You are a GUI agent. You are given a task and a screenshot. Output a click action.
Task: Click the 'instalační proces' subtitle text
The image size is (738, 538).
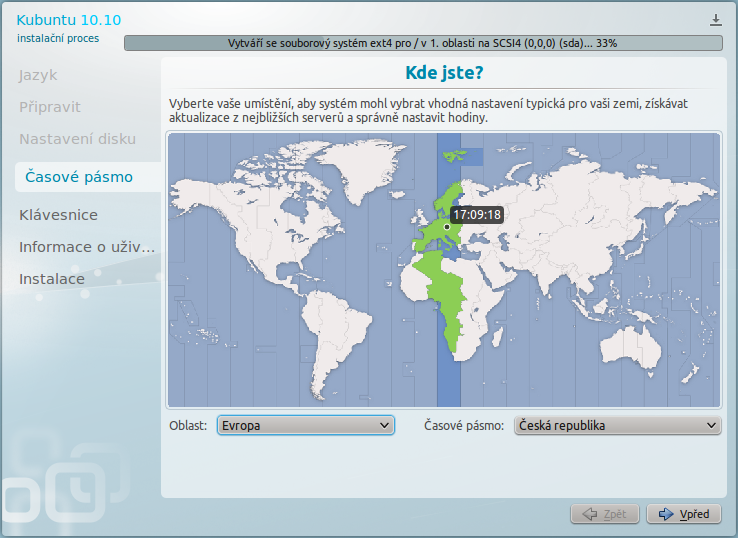[x=58, y=38]
